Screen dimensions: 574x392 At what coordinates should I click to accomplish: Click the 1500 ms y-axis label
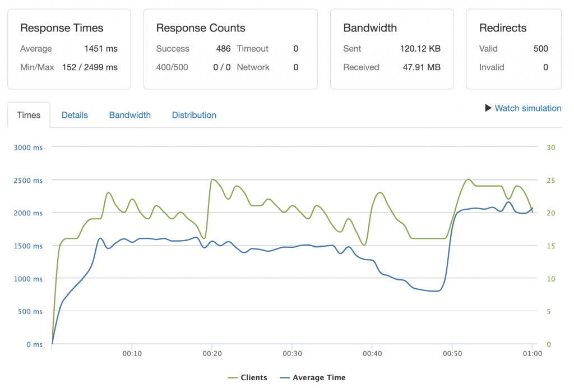[28, 246]
